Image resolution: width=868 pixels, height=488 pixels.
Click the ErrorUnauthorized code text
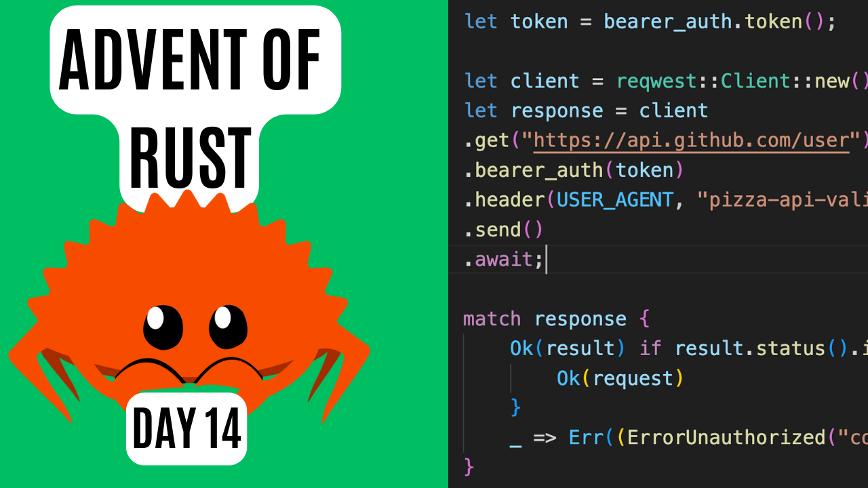click(726, 438)
